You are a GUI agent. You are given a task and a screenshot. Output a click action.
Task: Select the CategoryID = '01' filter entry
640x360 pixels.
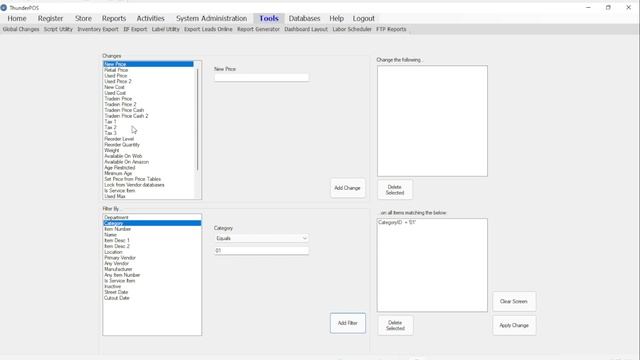(x=397, y=222)
